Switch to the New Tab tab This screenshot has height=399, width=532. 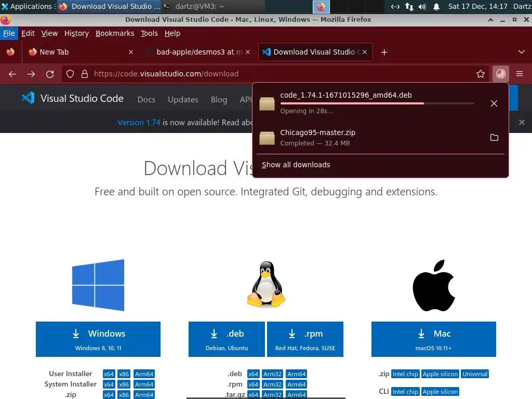point(81,52)
